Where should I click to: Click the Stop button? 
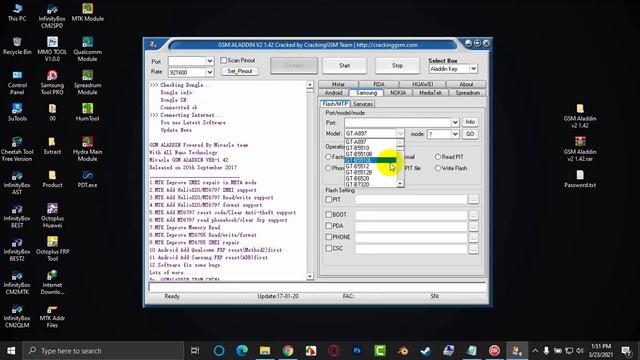tap(398, 66)
